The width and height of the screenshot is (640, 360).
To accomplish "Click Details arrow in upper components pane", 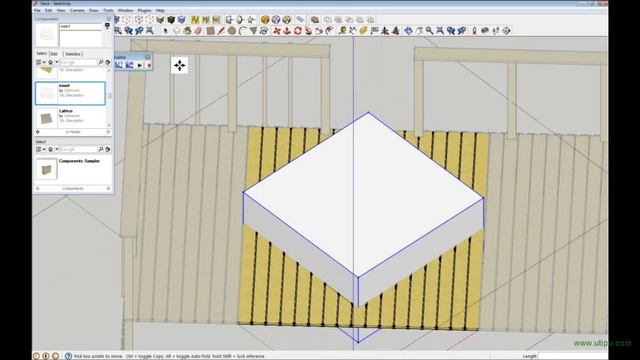I will pos(108,62).
